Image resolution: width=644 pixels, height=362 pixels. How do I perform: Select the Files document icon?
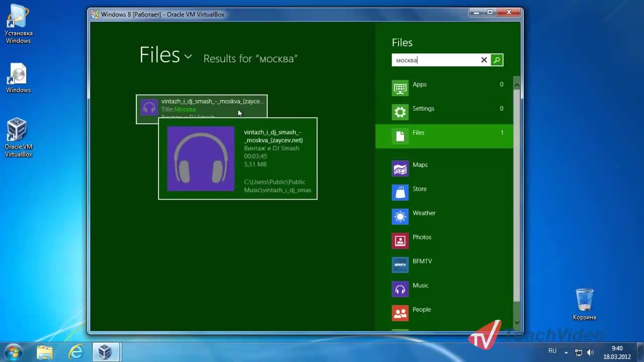click(x=400, y=136)
